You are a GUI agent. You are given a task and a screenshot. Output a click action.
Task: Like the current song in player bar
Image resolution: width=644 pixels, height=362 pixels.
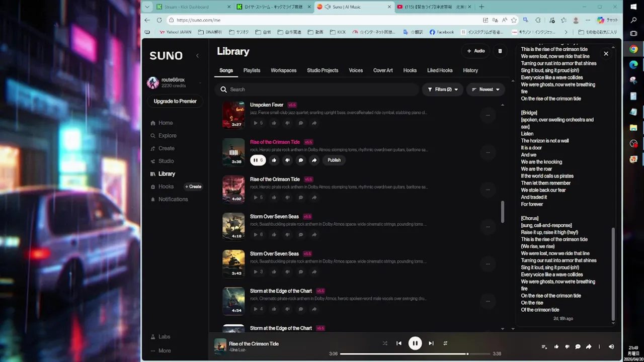coord(556,347)
